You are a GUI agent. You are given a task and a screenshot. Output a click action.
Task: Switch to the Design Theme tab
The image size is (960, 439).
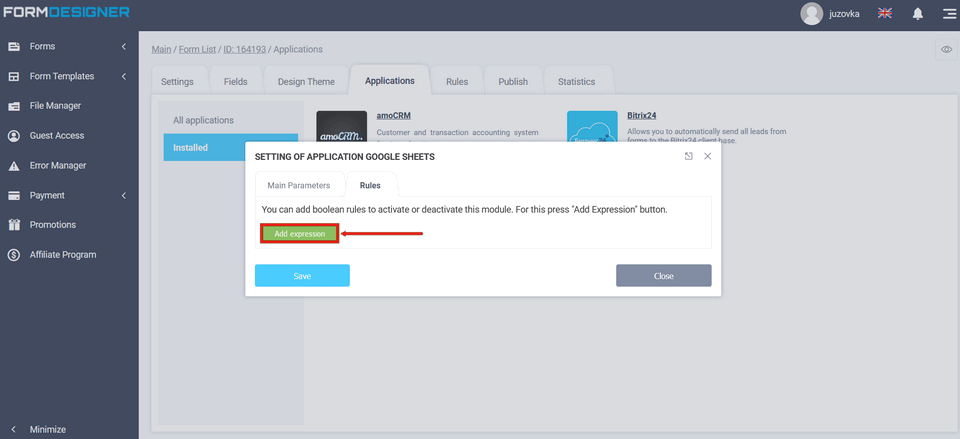tap(306, 82)
